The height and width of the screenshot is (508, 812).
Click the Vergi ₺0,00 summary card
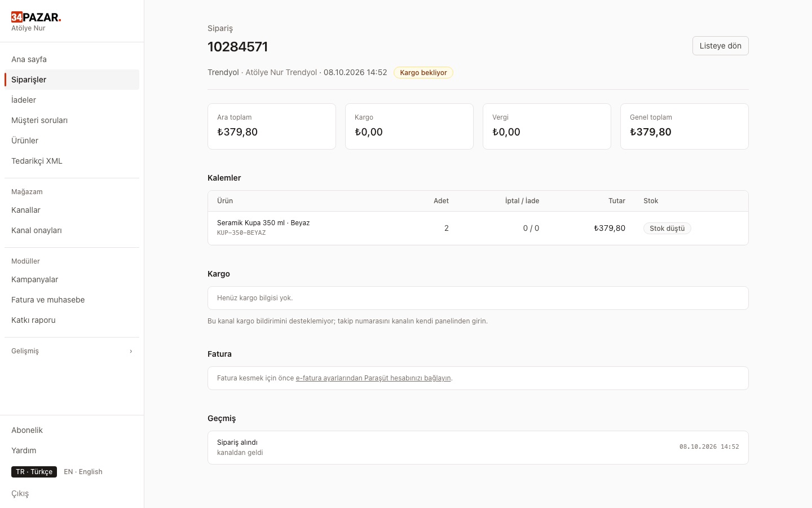click(x=547, y=126)
